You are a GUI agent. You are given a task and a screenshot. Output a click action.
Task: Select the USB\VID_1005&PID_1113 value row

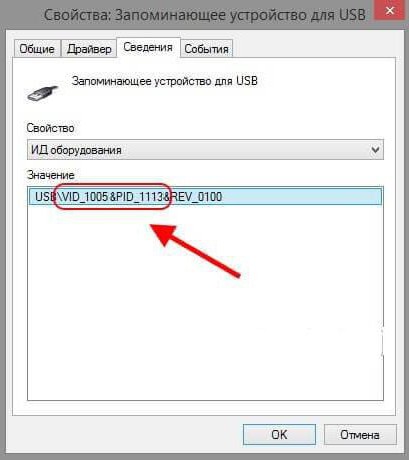pos(205,197)
